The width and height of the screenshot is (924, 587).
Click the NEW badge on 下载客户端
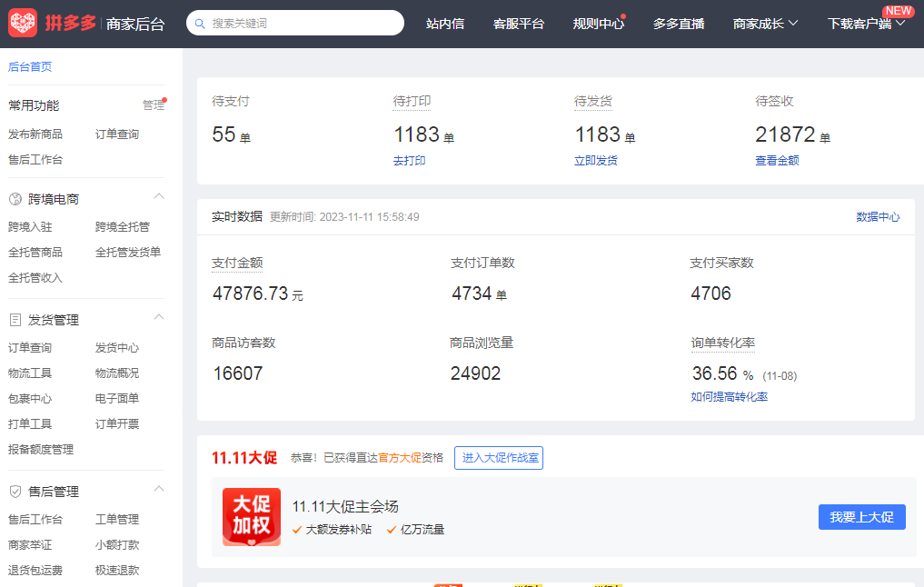point(899,11)
